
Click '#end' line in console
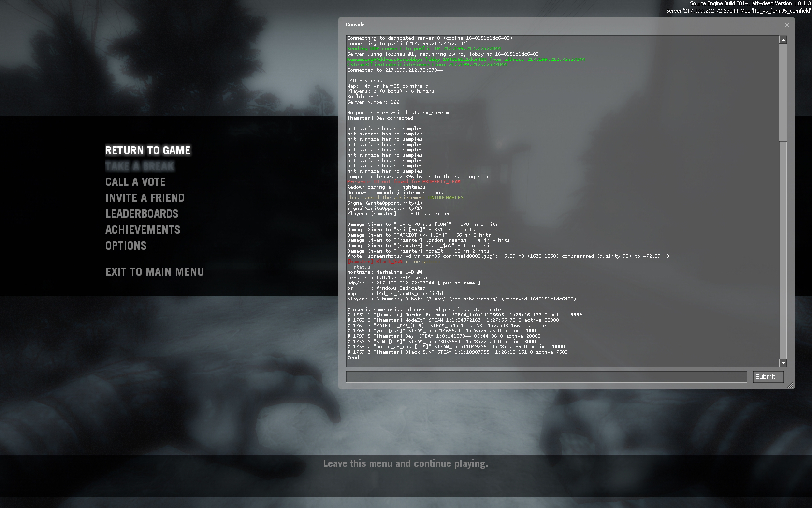click(x=353, y=358)
